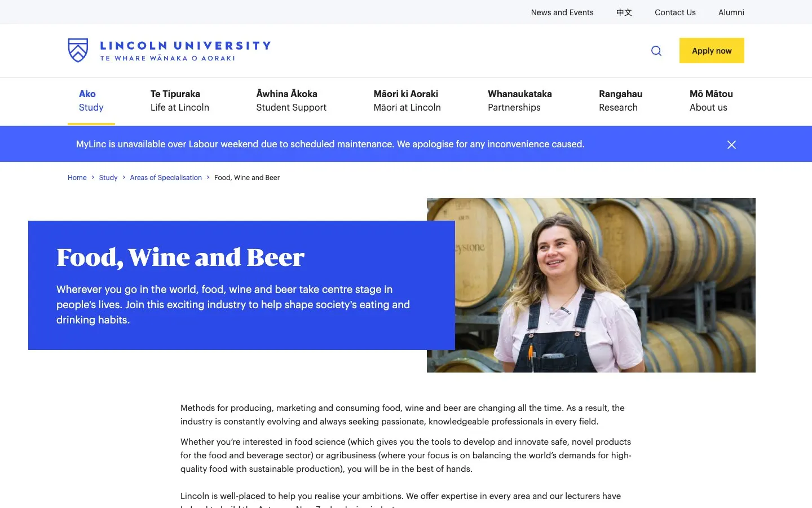Open Mō Mātou About us menu
This screenshot has width=812, height=508.
tap(711, 100)
